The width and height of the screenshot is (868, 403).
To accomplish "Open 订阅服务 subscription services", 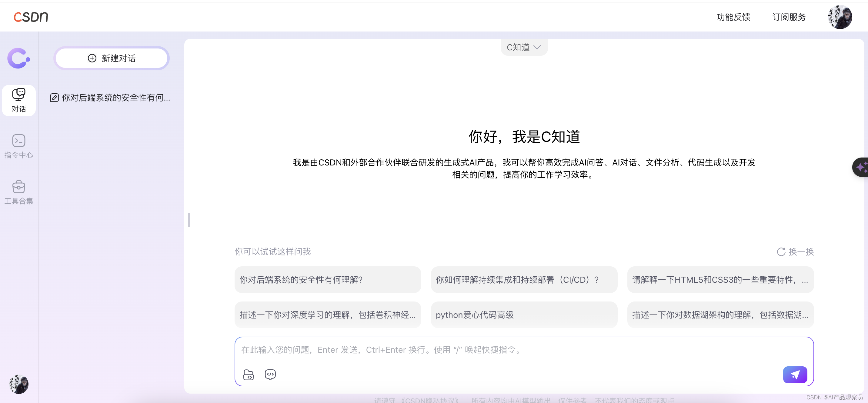I will pyautogui.click(x=789, y=17).
